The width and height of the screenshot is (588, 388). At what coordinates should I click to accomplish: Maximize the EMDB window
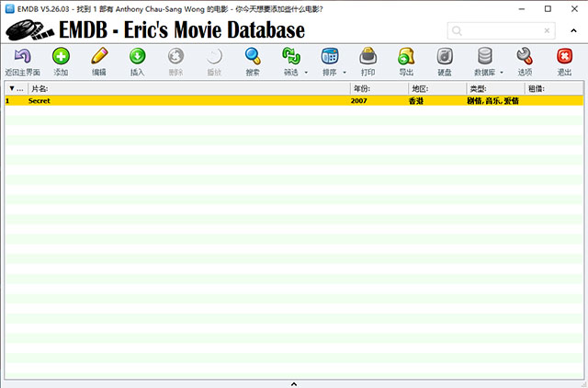pos(548,8)
